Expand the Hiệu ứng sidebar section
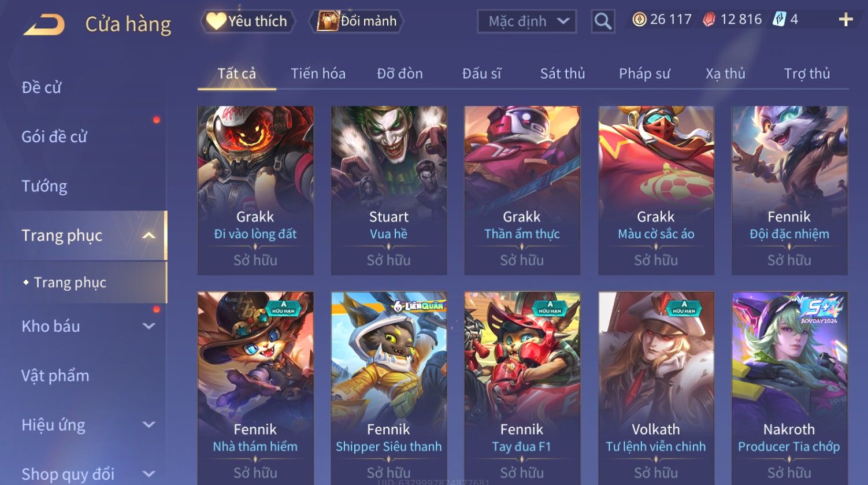This screenshot has height=485, width=868. pos(149,425)
